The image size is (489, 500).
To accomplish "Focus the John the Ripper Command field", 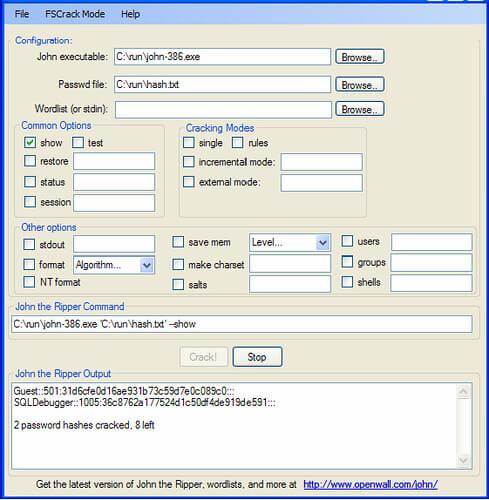I will pyautogui.click(x=242, y=324).
